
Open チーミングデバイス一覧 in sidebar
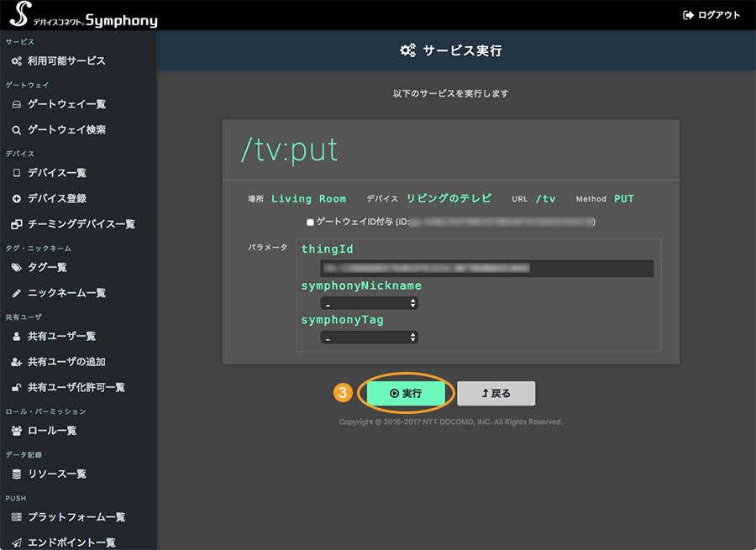(81, 223)
